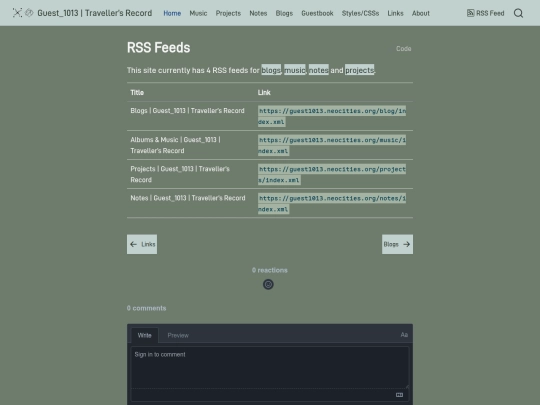The image size is (540, 405).
Task: Click the RSS Feed icon in header
Action: [470, 13]
